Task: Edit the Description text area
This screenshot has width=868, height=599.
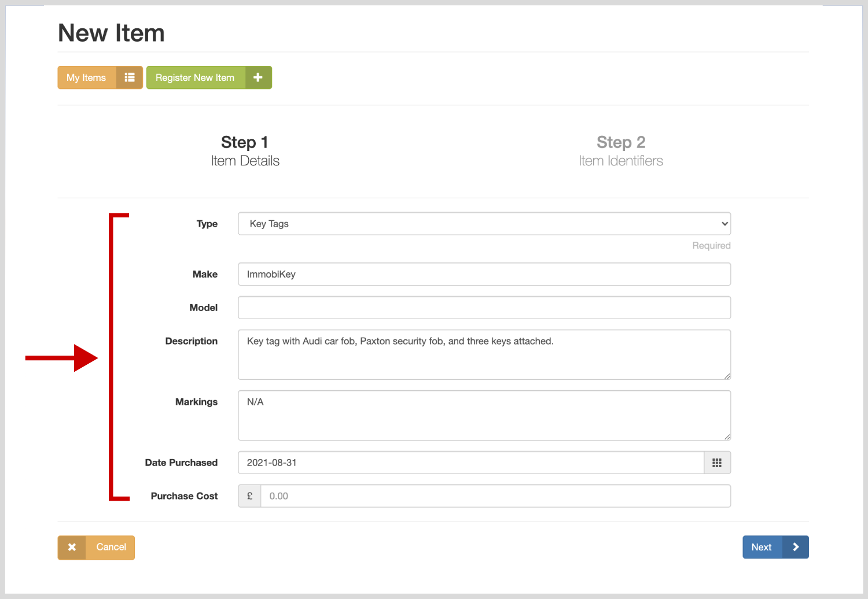Action: pyautogui.click(x=484, y=354)
